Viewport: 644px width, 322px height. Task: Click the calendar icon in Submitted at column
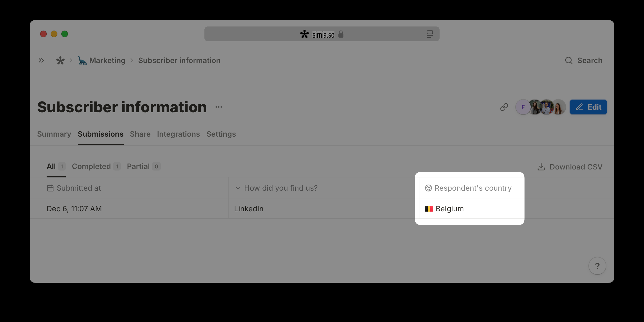50,188
